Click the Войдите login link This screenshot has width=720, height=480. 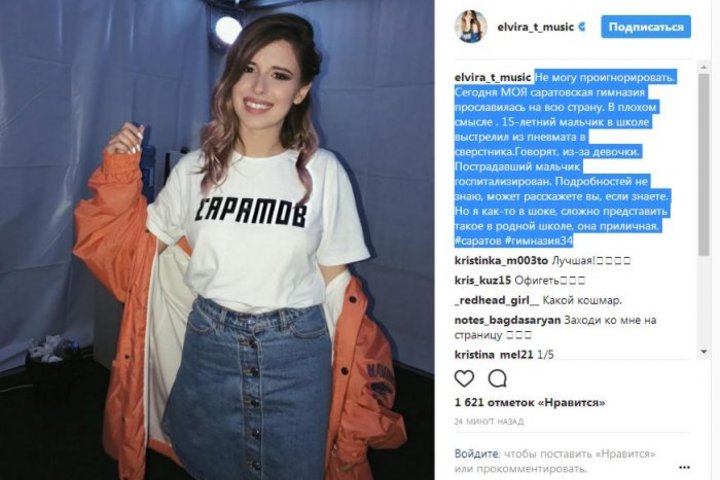[476, 454]
